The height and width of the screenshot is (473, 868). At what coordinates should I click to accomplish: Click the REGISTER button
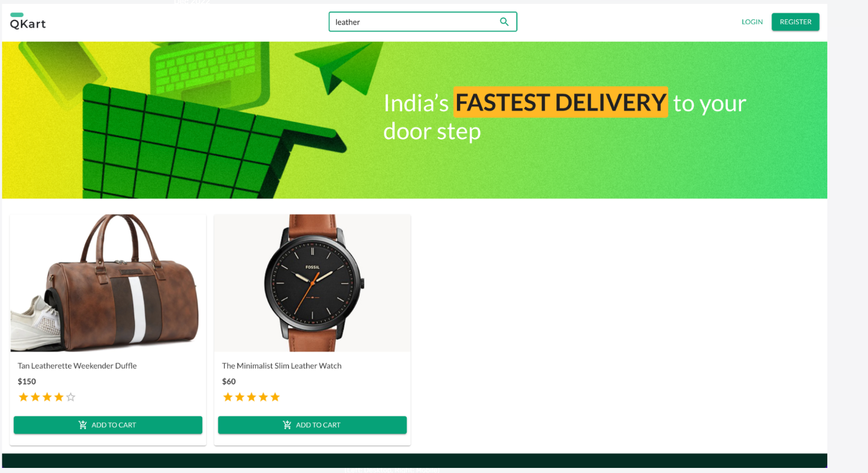coord(795,21)
